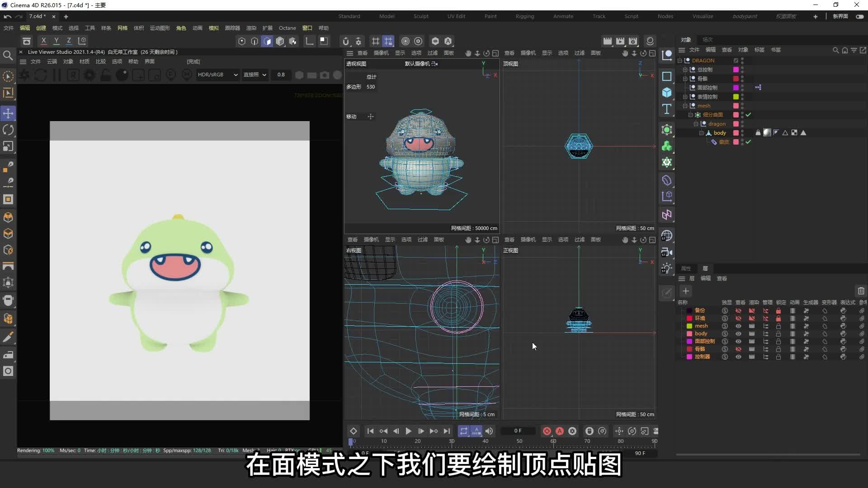This screenshot has height=488, width=868.
Task: Switch to Points mode icon
Action: pyautogui.click(x=242, y=41)
